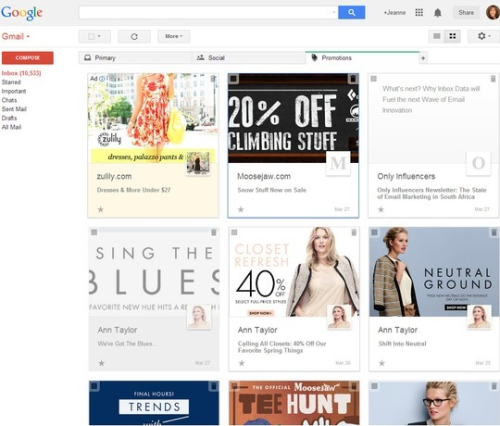
Task: Open the Google apps grid
Action: coord(419,13)
